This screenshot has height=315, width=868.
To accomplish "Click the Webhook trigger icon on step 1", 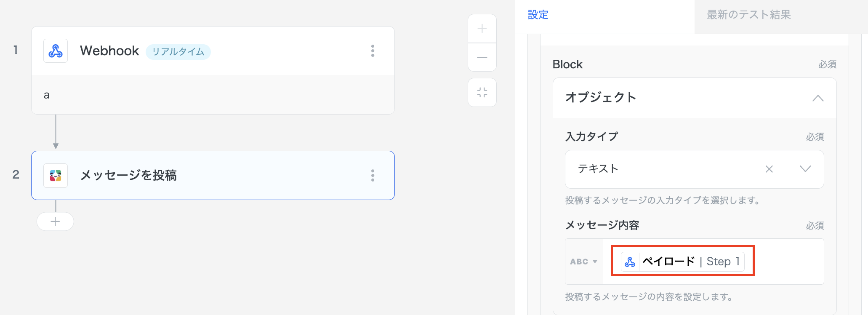I will 55,51.
